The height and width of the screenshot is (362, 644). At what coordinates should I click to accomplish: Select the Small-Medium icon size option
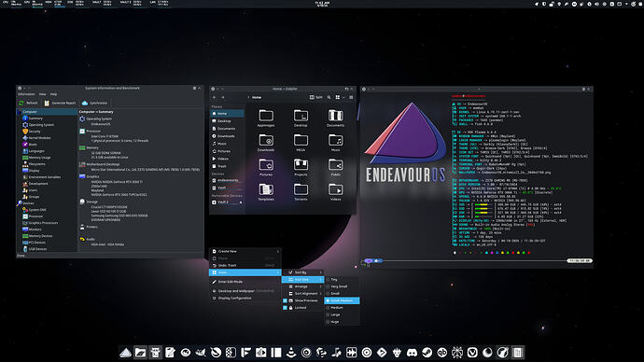342,300
